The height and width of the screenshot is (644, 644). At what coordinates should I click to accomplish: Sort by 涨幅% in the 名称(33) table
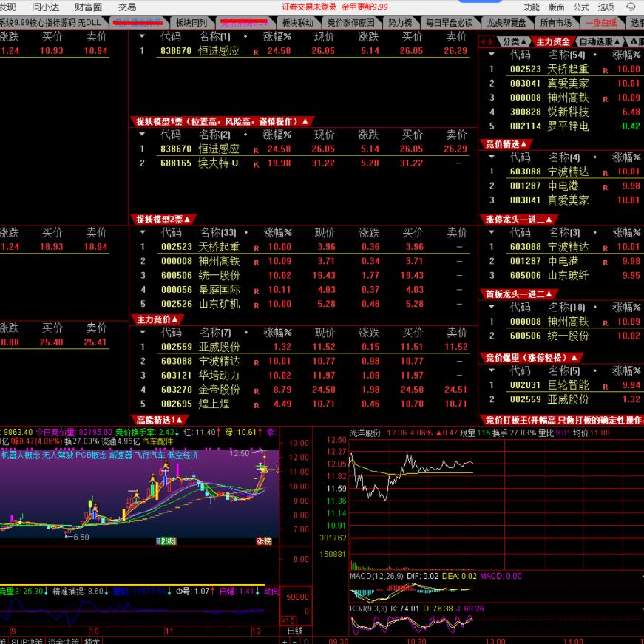[x=277, y=233]
